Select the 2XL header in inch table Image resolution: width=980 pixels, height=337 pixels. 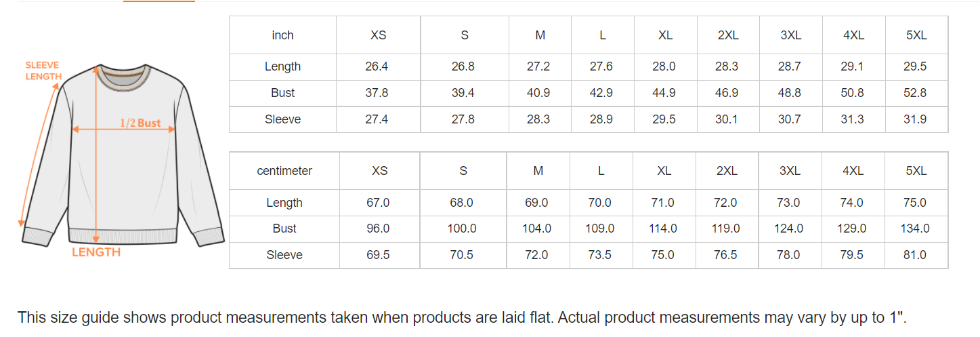(728, 35)
